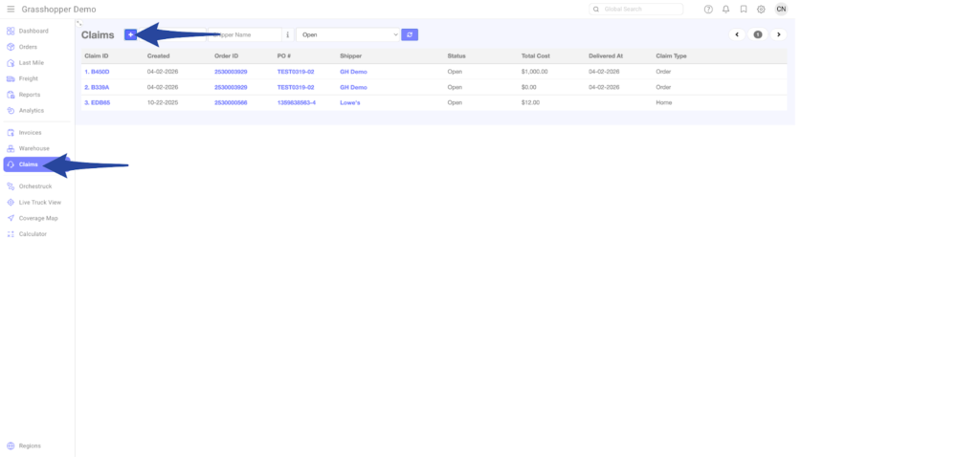Click the info icon beside Shipper Name
Screen dimensions: 980x457
pos(288,34)
